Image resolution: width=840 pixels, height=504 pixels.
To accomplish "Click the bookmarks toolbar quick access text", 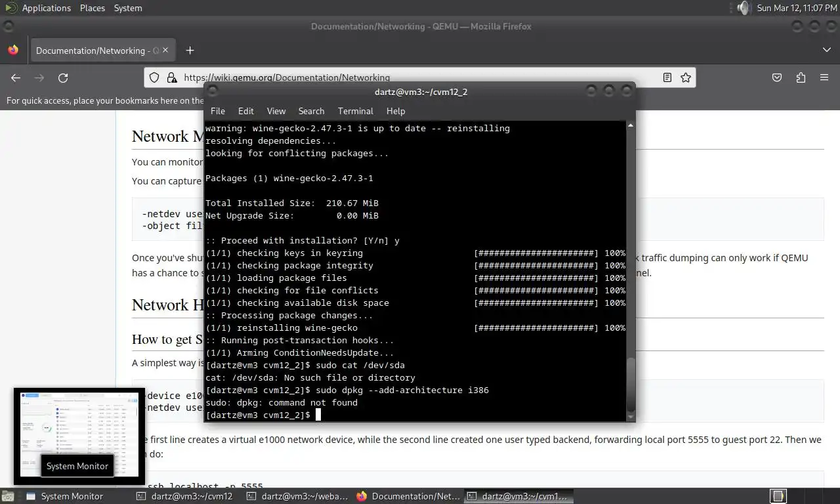I will 105,100.
